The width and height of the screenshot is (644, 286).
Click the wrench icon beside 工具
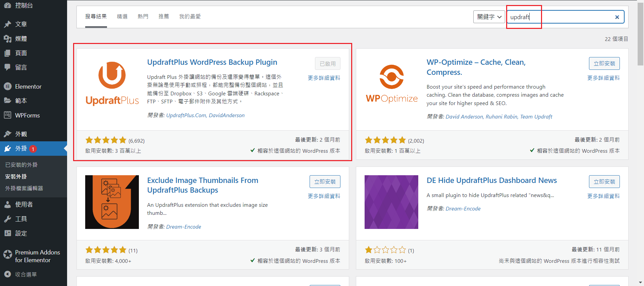(7, 219)
